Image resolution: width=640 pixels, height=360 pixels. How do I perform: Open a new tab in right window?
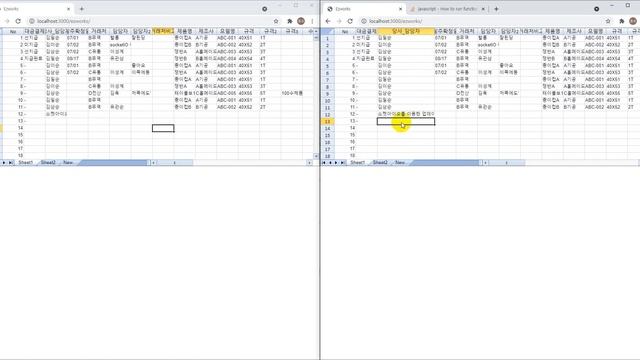coord(496,9)
